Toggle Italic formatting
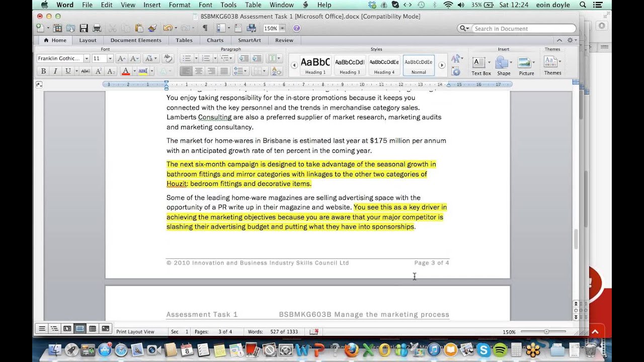 [x=55, y=71]
